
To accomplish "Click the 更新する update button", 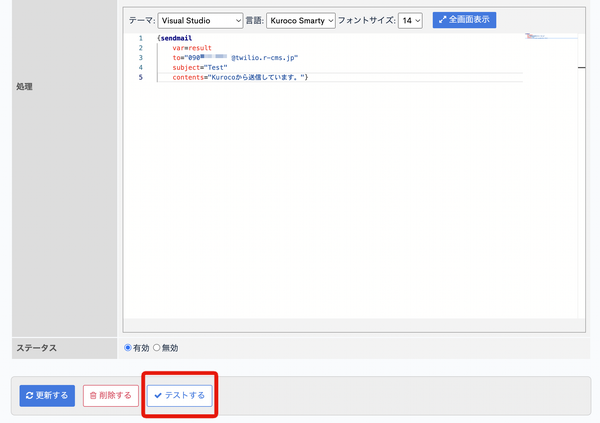I will coord(47,395).
